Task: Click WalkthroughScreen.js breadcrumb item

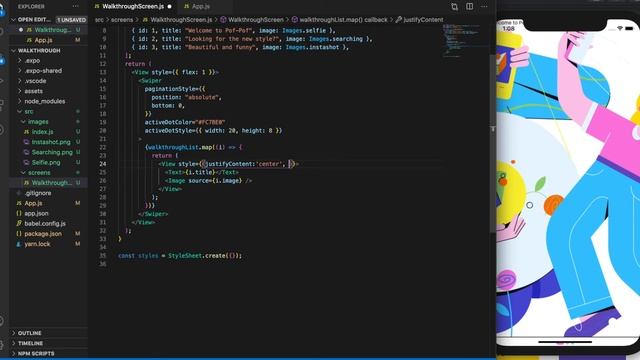Action: (x=181, y=20)
